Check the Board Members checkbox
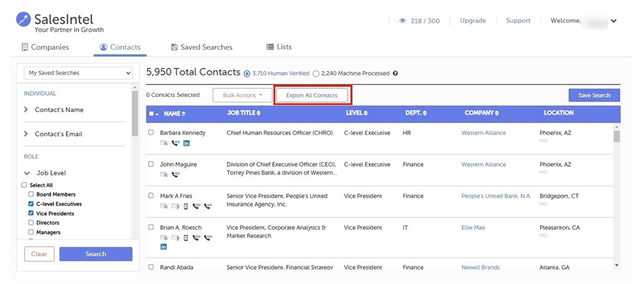Screen dimensions: 644x284 [x=31, y=194]
